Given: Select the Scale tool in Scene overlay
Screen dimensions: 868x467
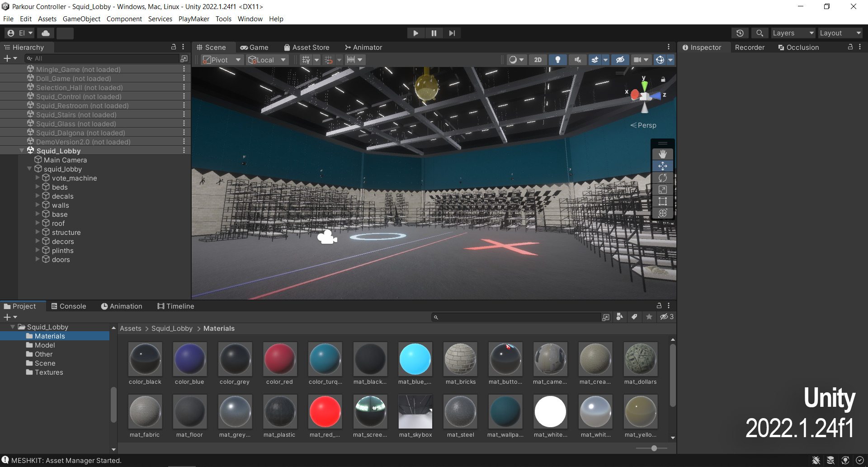Looking at the screenshot, I should [x=663, y=190].
